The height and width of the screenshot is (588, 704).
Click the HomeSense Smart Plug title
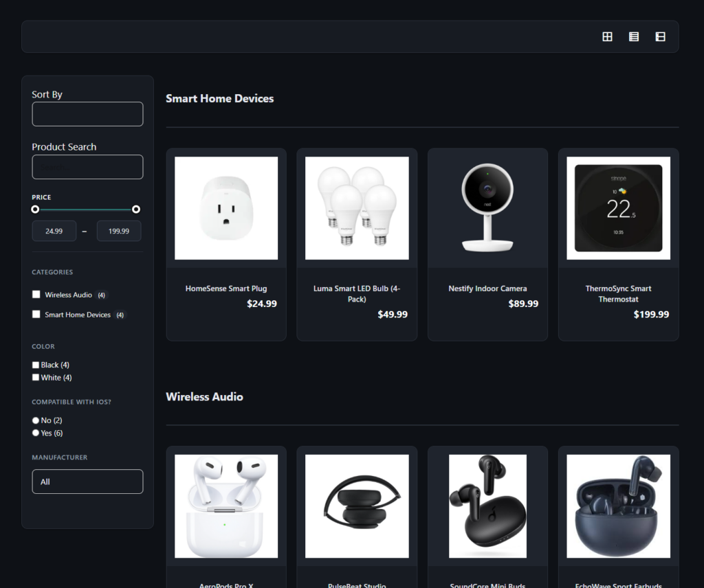coord(226,289)
